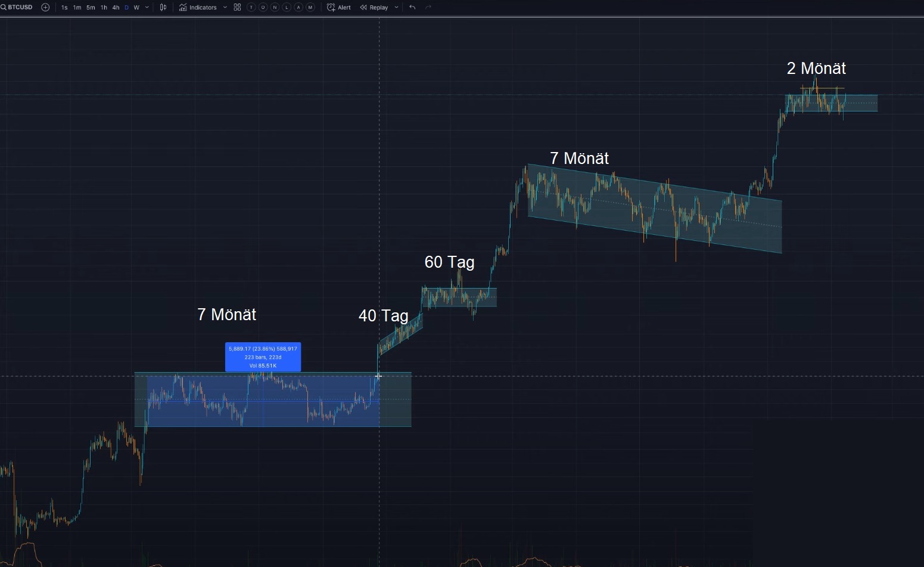Select the 1h timeframe
This screenshot has width=924, height=567.
[x=104, y=8]
